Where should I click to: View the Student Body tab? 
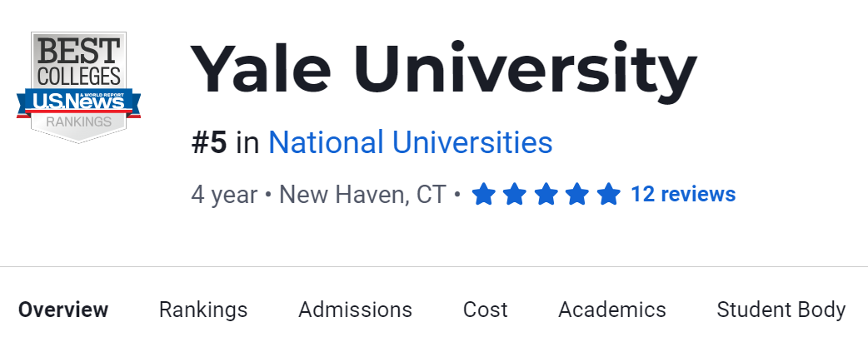pos(781,310)
